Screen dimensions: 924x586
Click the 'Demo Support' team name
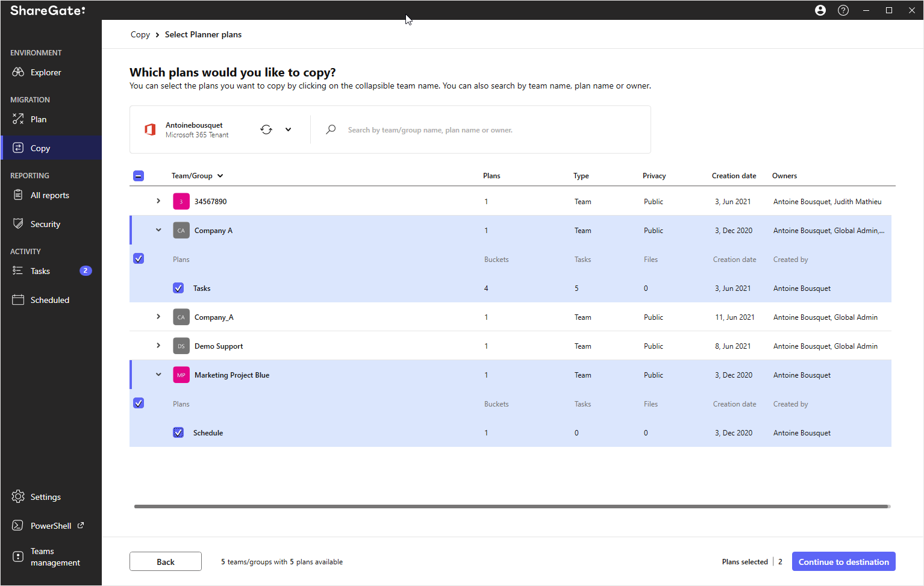pos(219,346)
